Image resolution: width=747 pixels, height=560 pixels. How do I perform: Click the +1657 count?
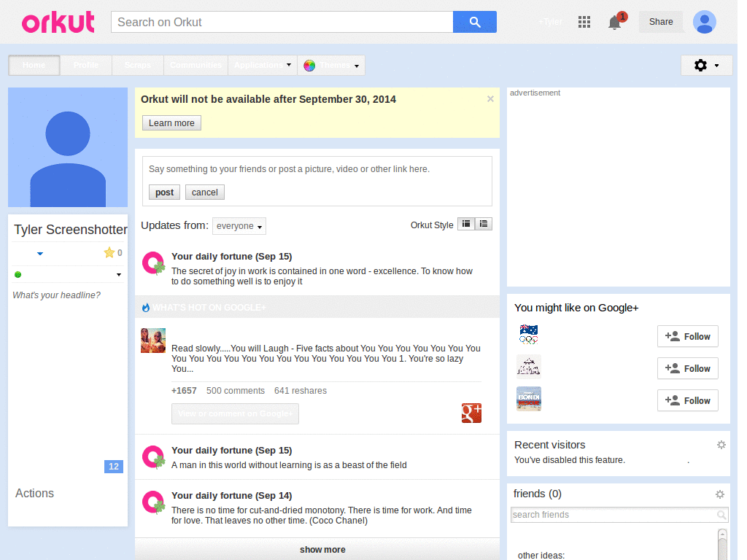(184, 391)
